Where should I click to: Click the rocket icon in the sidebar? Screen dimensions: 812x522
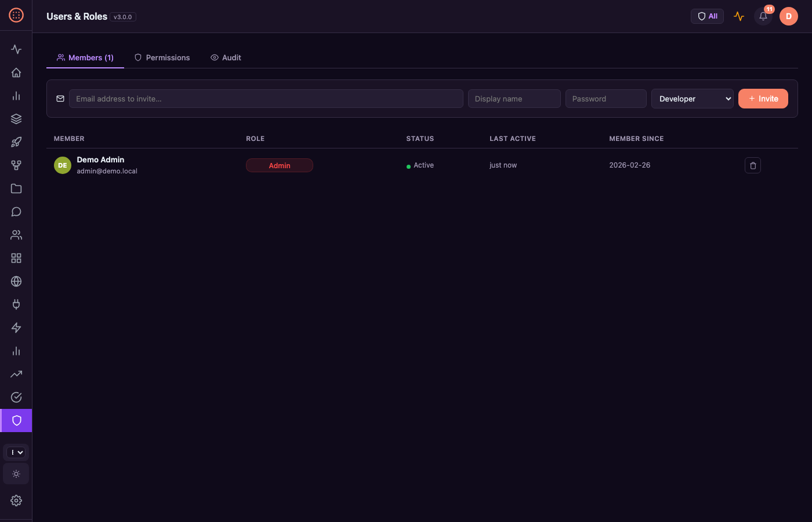16,142
